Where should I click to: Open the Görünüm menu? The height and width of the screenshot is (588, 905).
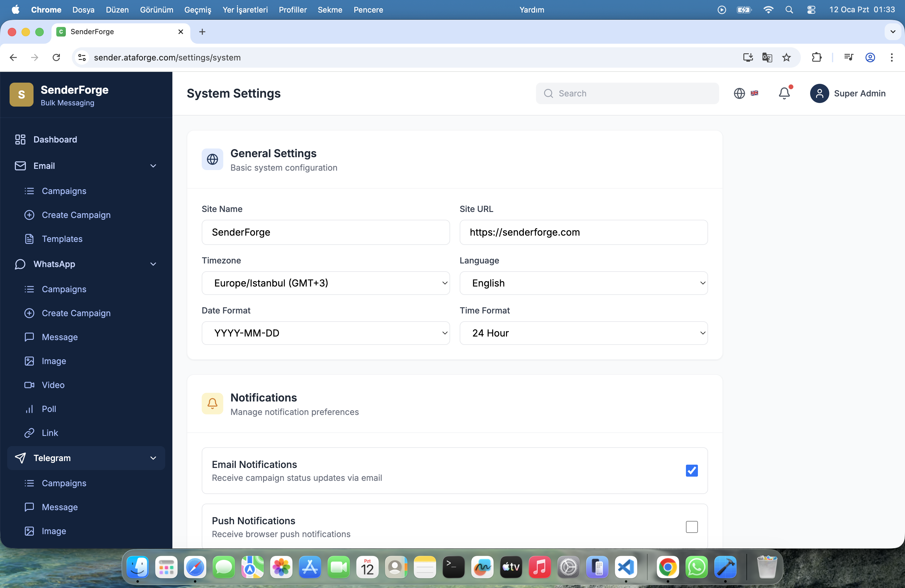point(156,10)
